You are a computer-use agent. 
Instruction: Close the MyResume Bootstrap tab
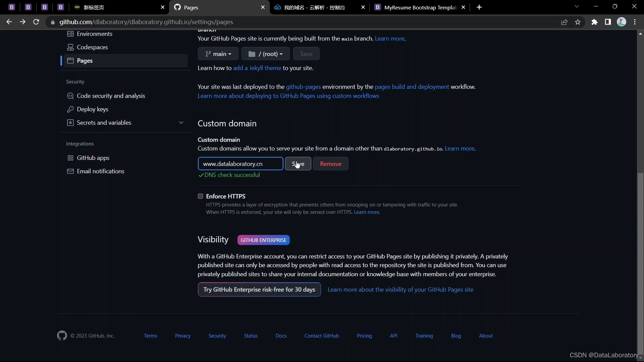tap(463, 7)
